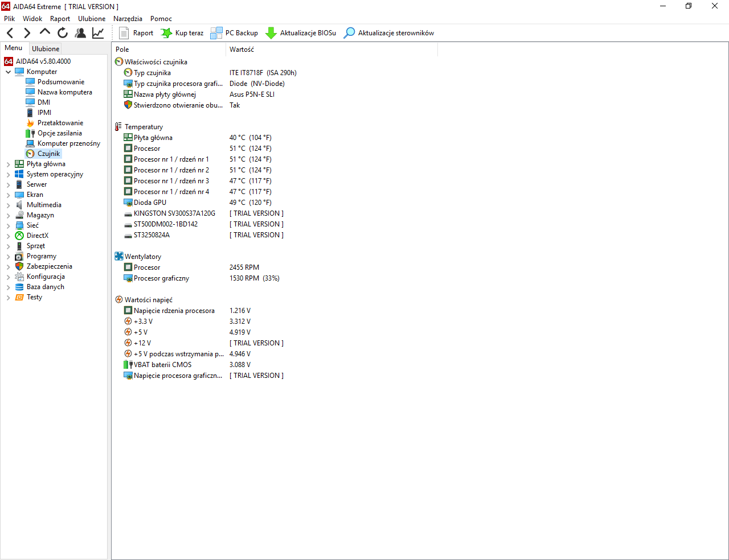The width and height of the screenshot is (729, 560).
Task: Expand the Ekran tree node
Action: pyautogui.click(x=8, y=195)
